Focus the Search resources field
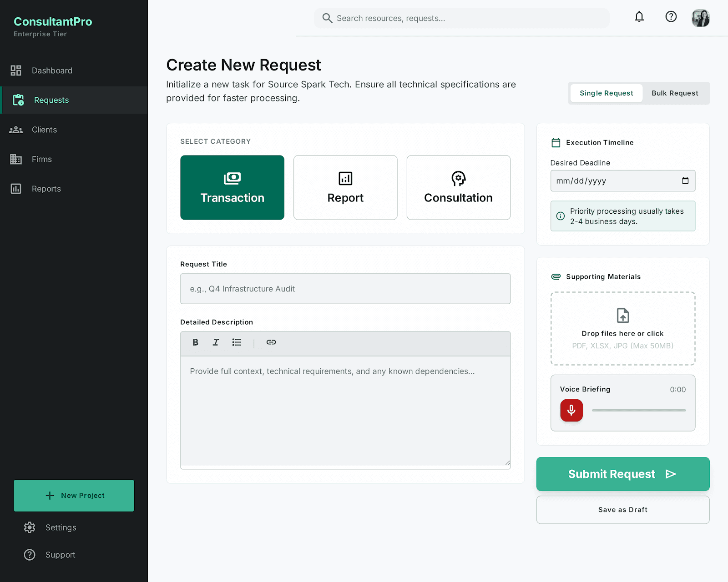The image size is (728, 582). coord(462,18)
